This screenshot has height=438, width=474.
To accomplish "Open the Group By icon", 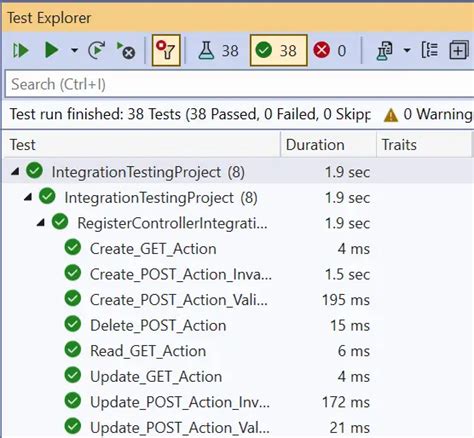I will [x=430, y=50].
